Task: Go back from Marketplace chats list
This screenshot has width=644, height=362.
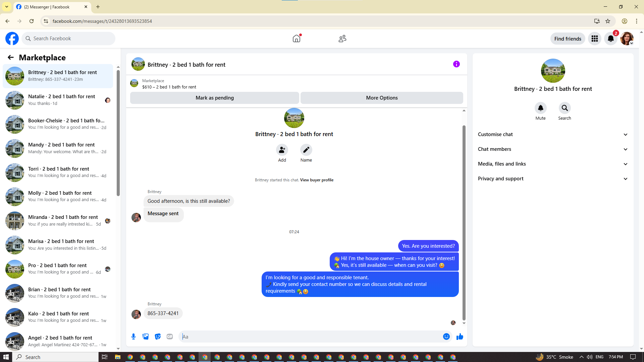Action: [x=11, y=57]
